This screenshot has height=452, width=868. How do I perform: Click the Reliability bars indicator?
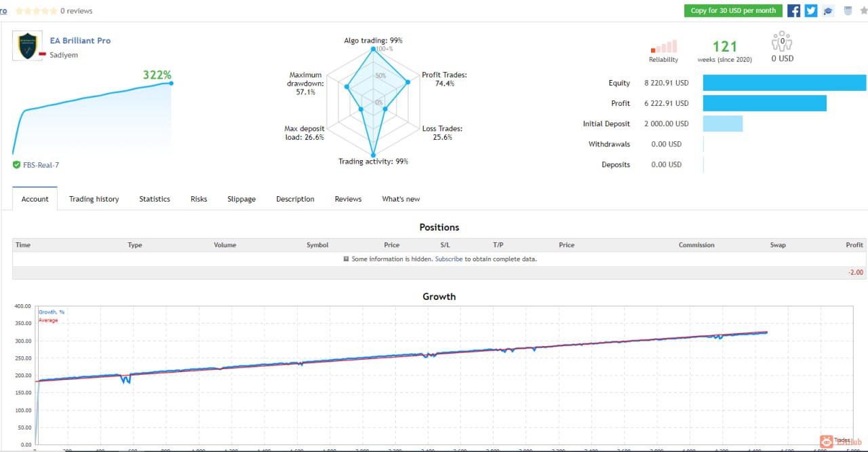click(x=664, y=46)
